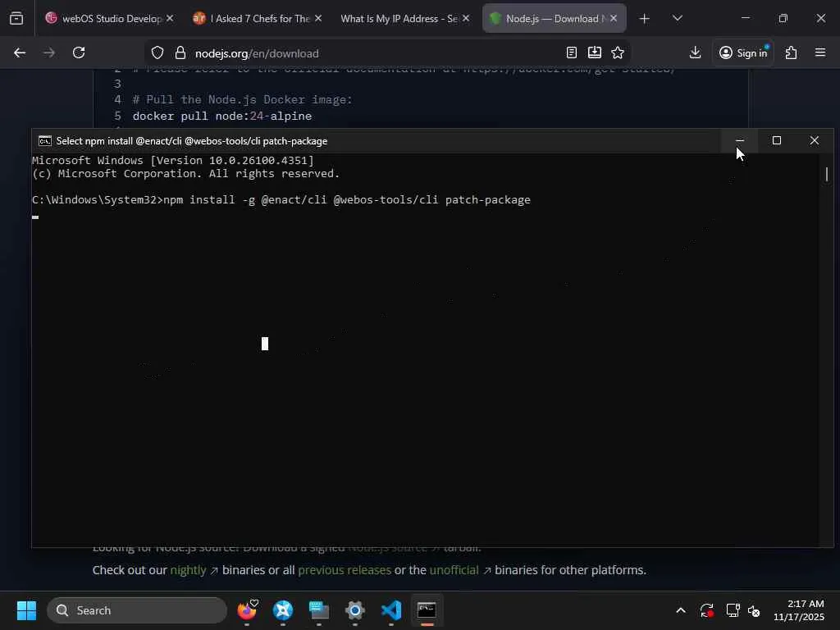The height and width of the screenshot is (630, 840).
Task: Close the I Asked 7 Chefs tab
Action: pyautogui.click(x=318, y=19)
